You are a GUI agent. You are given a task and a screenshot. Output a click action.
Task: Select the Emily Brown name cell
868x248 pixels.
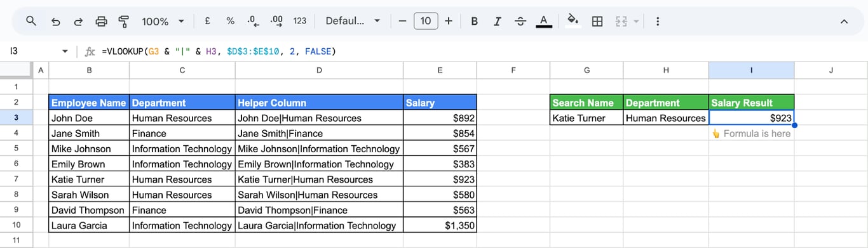click(89, 164)
